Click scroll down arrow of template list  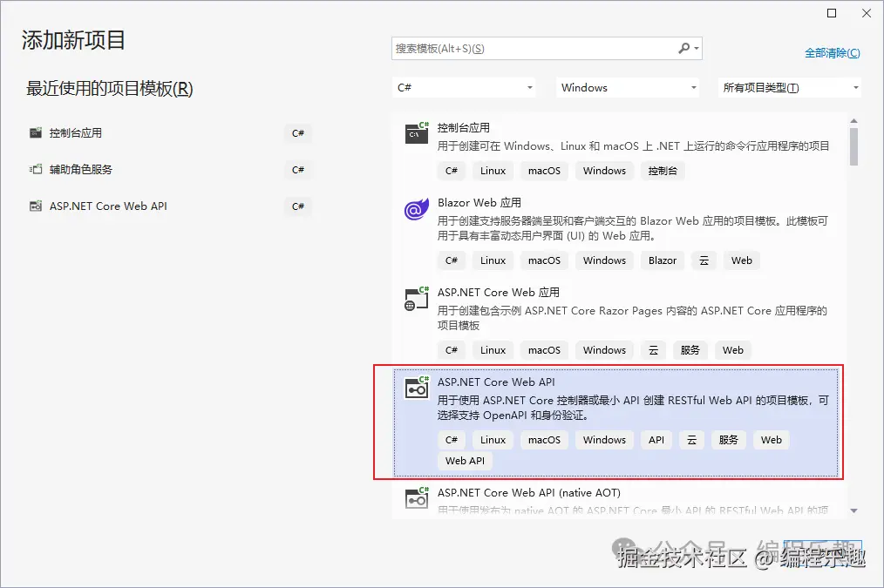854,510
